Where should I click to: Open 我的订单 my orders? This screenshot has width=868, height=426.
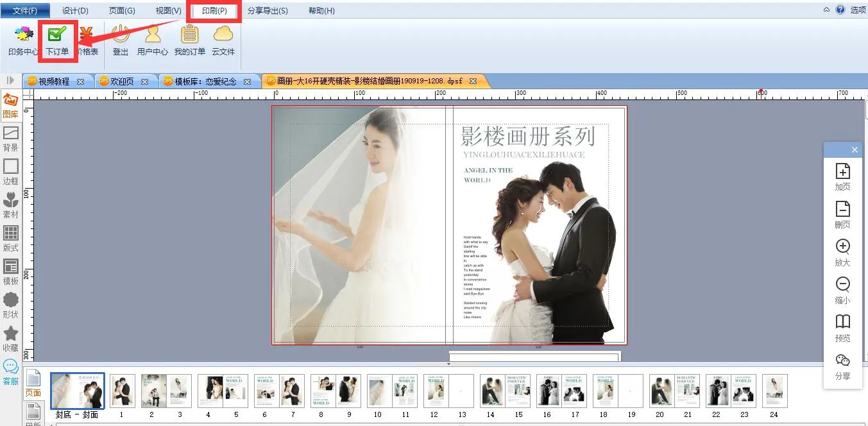click(x=190, y=40)
